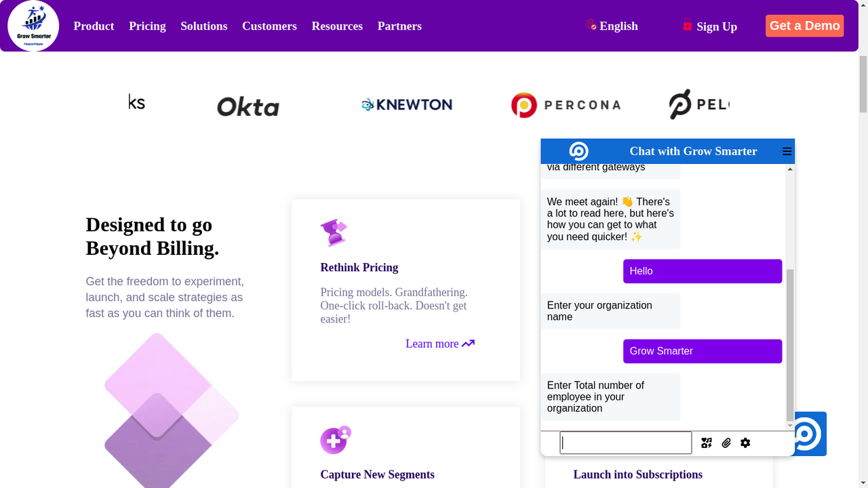868x488 pixels.
Task: Click the Sign Up link
Action: [x=710, y=26]
